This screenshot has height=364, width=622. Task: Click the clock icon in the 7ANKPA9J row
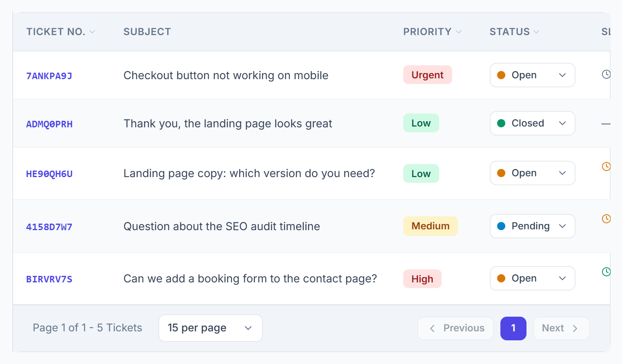click(x=606, y=74)
